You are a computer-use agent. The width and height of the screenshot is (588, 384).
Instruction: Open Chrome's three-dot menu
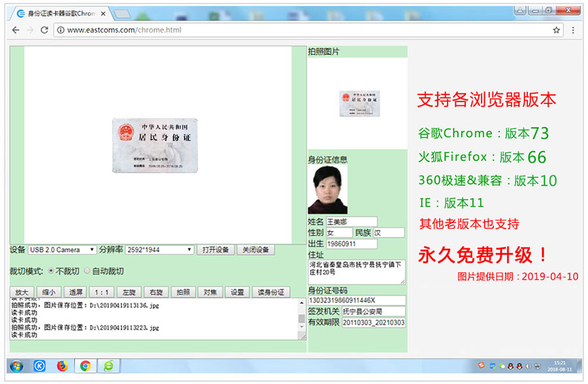tap(573, 30)
